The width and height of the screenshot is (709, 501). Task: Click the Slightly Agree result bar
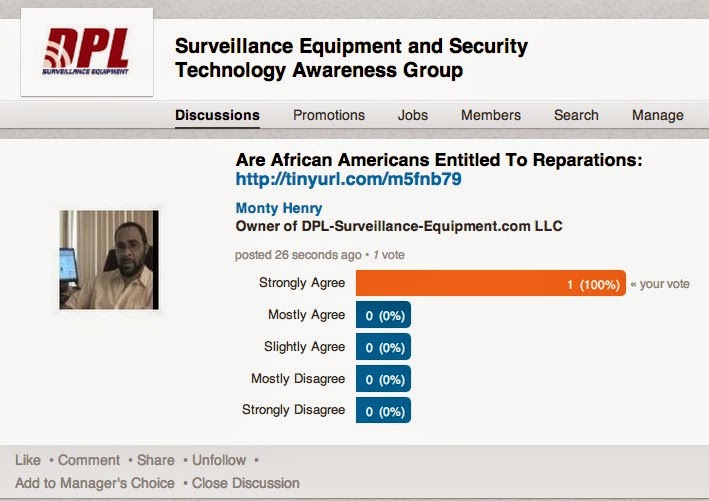[384, 347]
